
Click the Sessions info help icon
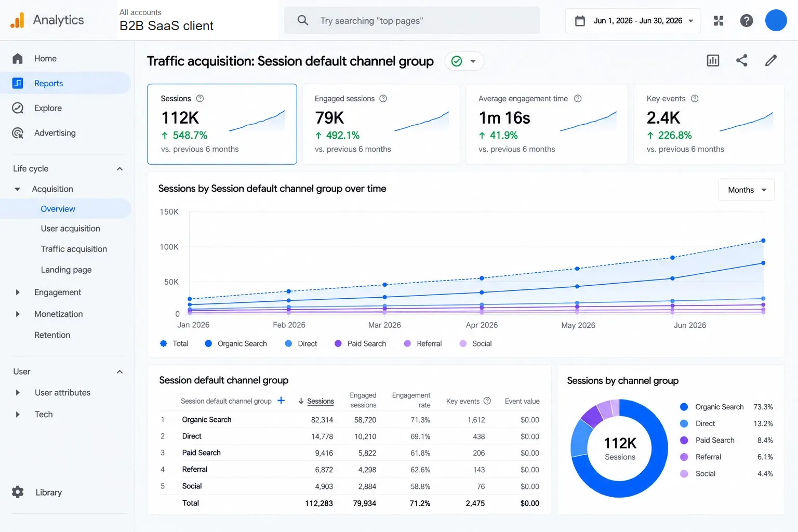pyautogui.click(x=200, y=99)
